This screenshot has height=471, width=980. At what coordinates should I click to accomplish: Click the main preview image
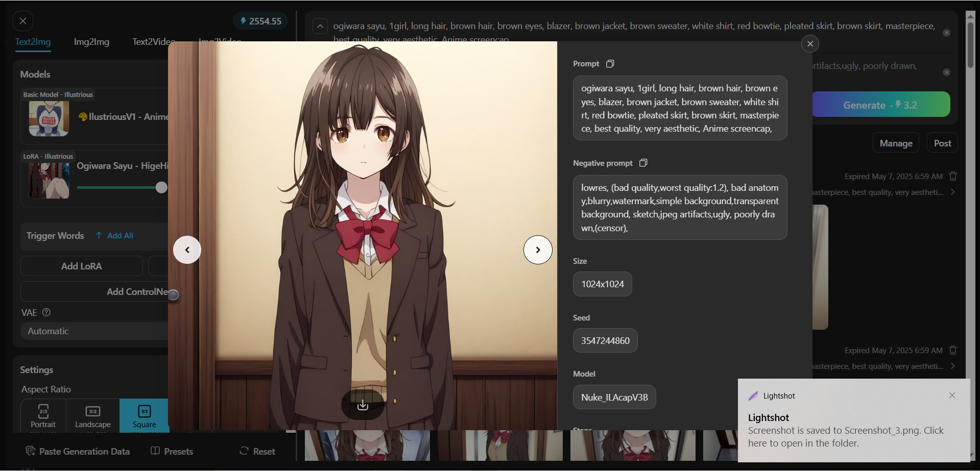click(363, 236)
